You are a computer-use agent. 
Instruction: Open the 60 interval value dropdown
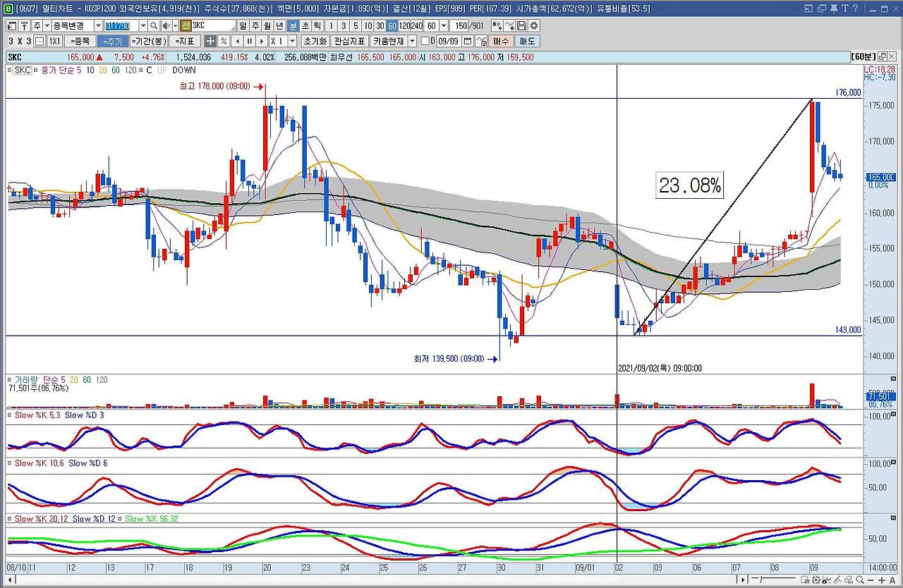pos(443,25)
